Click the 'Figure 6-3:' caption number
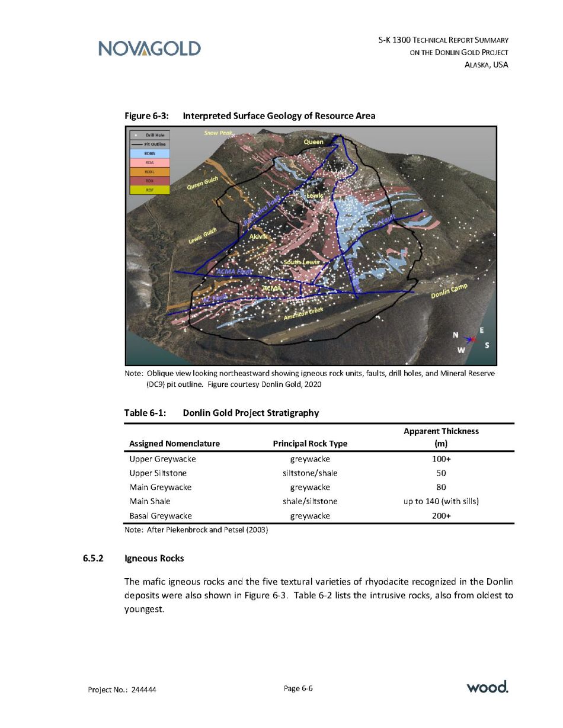563x728 pixels. [146, 116]
